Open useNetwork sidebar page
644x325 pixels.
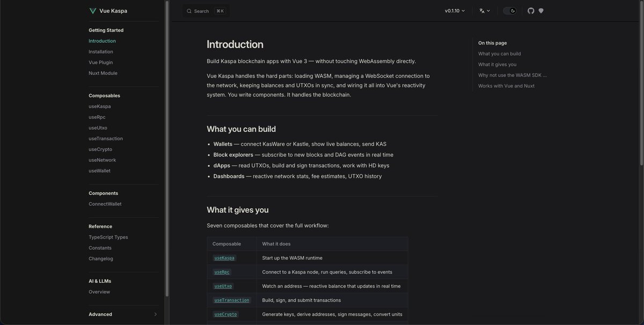102,160
